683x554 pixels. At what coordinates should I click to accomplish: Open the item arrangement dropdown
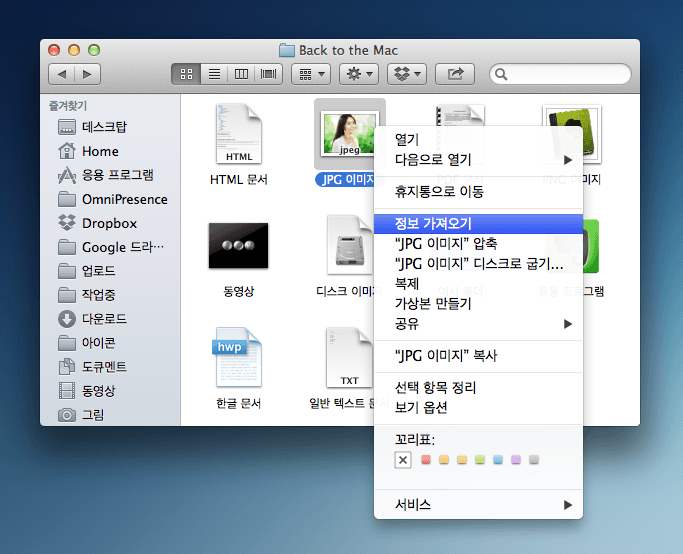click(x=311, y=74)
